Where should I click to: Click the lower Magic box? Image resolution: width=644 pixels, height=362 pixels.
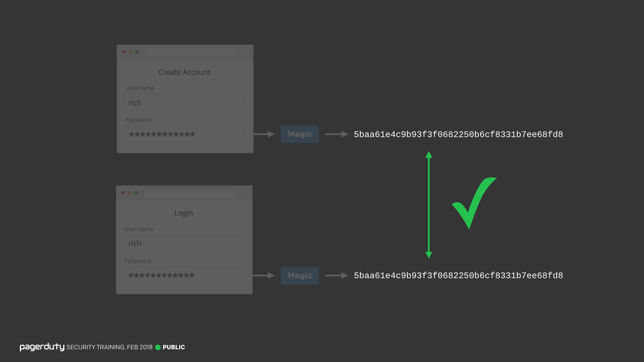click(x=300, y=276)
